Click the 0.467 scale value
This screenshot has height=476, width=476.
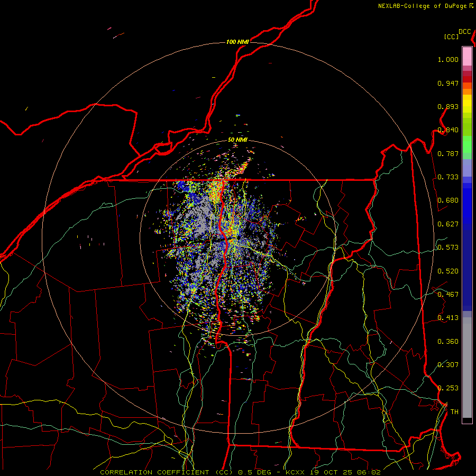pos(448,295)
